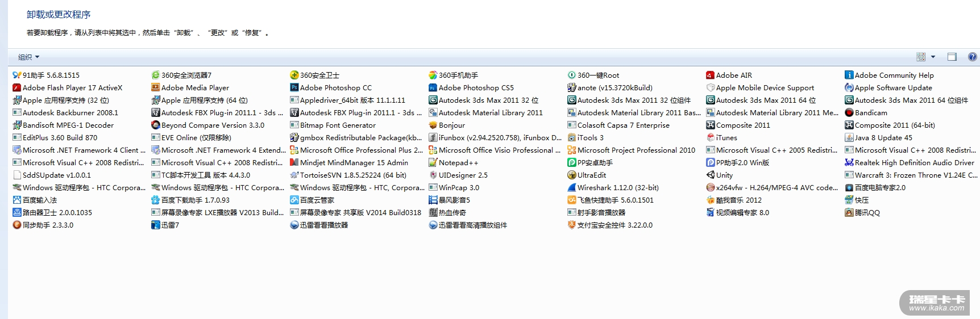Image resolution: width=980 pixels, height=319 pixels.
Task: Select 百度电脑专家2.0 entry
Action: point(875,187)
